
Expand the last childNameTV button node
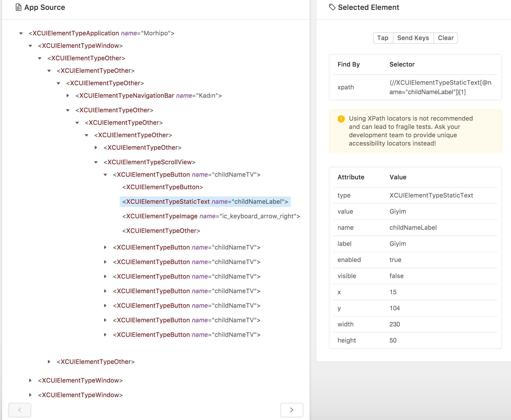(105, 335)
